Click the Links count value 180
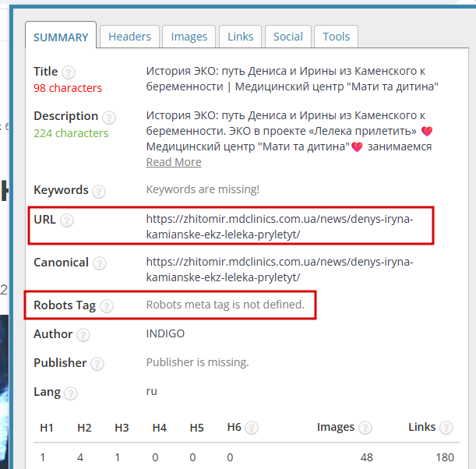 [x=445, y=457]
